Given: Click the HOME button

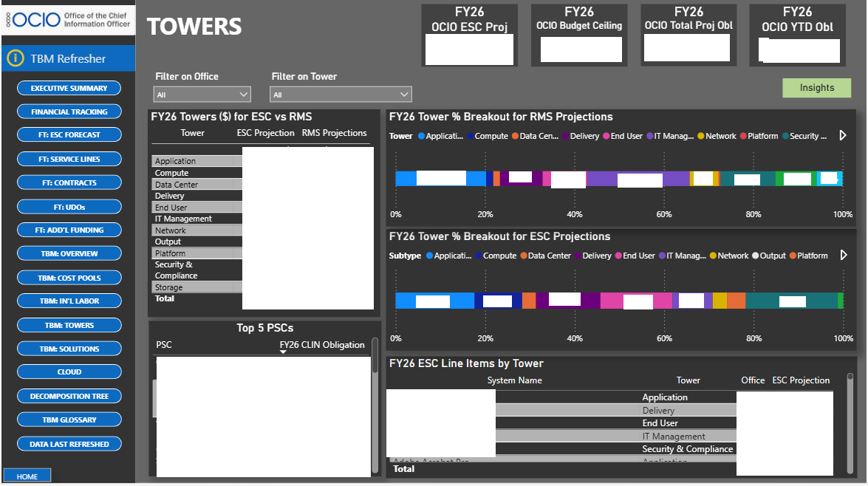Looking at the screenshot, I should [27, 476].
